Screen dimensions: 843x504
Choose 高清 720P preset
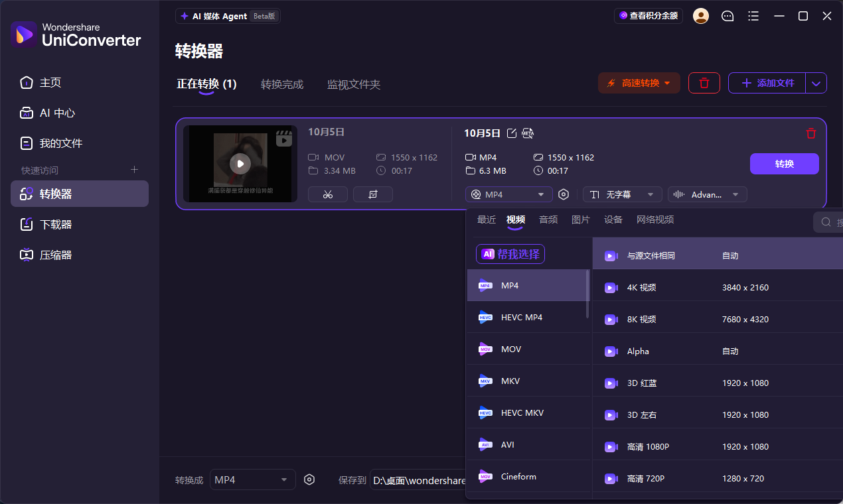pos(718,478)
